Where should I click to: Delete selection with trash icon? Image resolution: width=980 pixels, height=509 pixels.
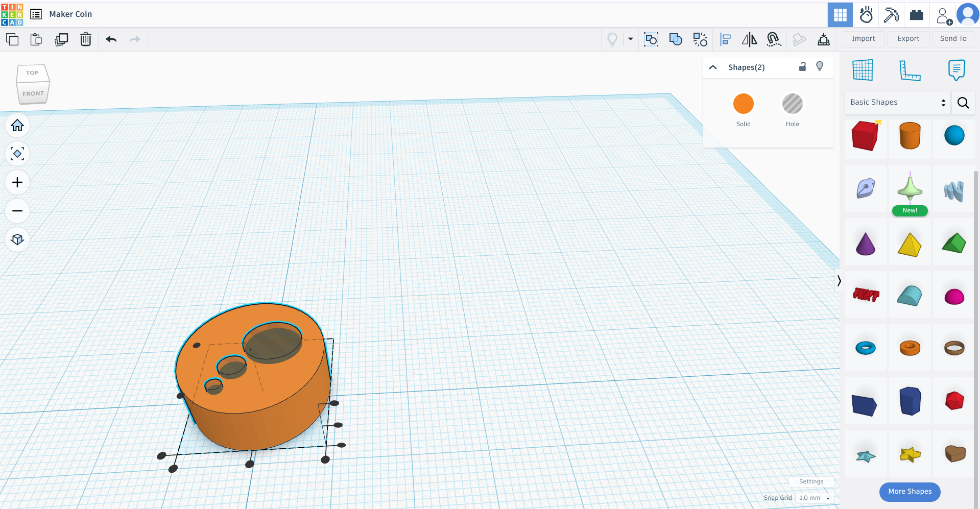coord(86,39)
